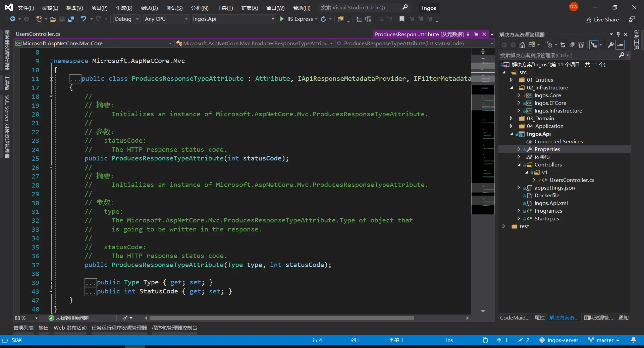This screenshot has width=644, height=348.
Task: Click the Home icon in Solution Explorer
Action: [522, 45]
